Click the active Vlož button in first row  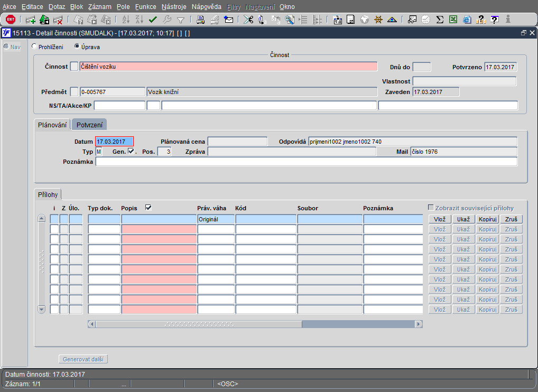(439, 219)
